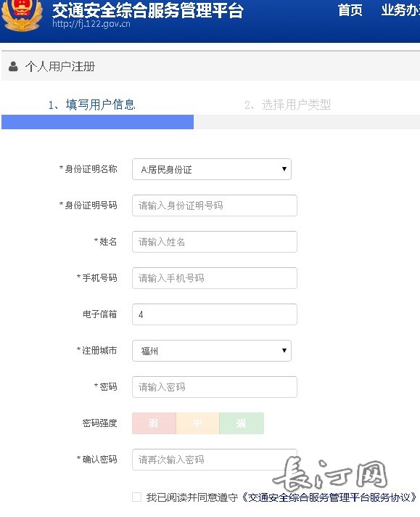This screenshot has width=420, height=517.
Task: Open the 业务办理 menu item
Action: click(x=400, y=10)
